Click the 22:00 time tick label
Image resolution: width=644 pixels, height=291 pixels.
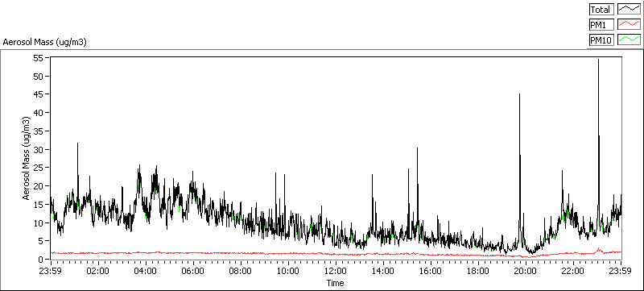pos(573,271)
